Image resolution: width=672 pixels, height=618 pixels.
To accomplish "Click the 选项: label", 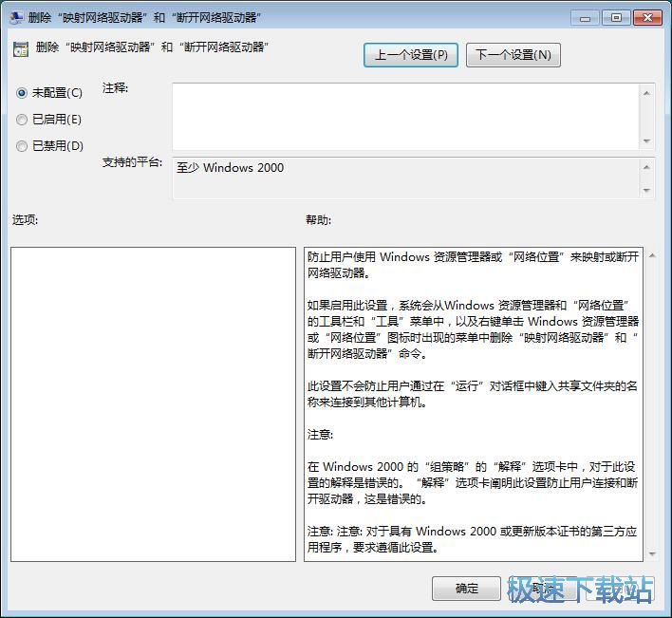I will (25, 220).
